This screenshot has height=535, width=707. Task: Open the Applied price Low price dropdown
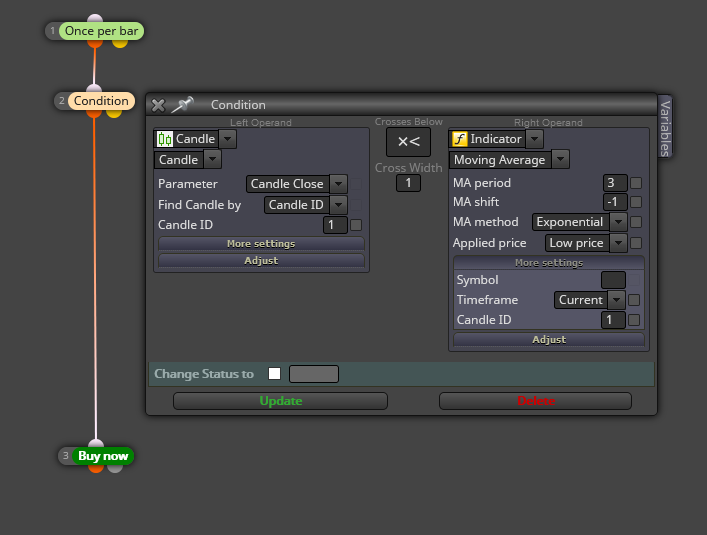[x=619, y=243]
